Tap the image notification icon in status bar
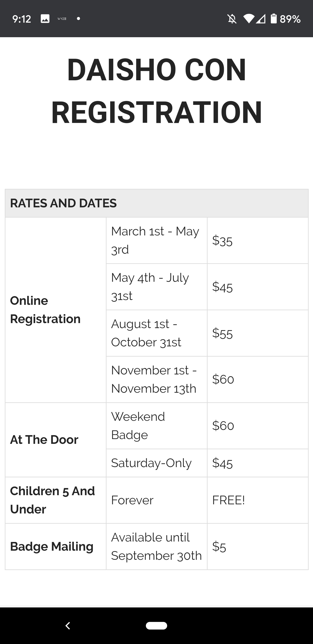313x644 pixels. [x=45, y=19]
